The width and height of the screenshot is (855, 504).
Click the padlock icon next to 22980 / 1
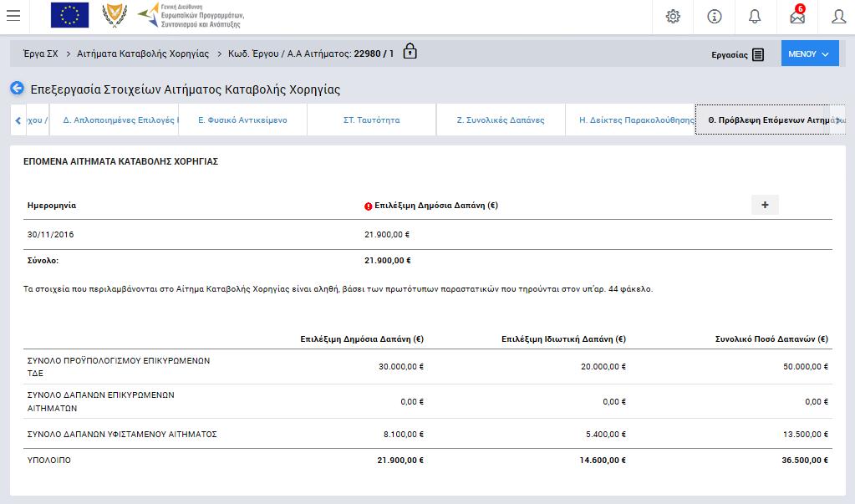pyautogui.click(x=410, y=51)
